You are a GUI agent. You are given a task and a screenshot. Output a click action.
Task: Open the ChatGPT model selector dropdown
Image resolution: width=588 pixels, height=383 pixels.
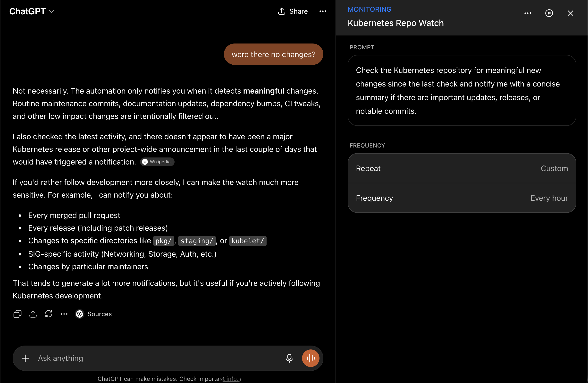point(32,11)
